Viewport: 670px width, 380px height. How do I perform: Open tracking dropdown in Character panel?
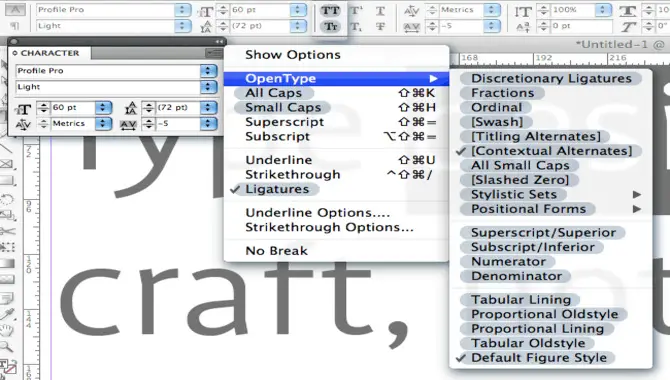pos(208,124)
